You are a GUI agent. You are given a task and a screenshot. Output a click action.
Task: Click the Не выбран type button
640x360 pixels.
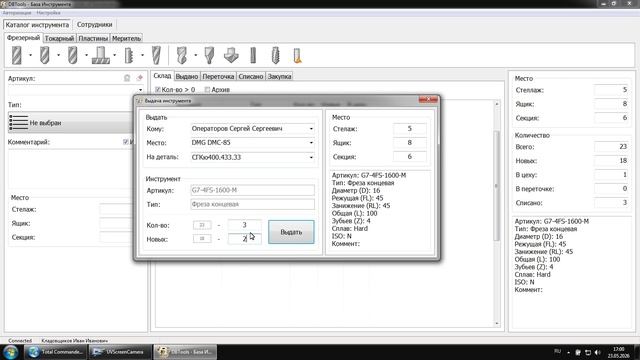pyautogui.click(x=70, y=123)
